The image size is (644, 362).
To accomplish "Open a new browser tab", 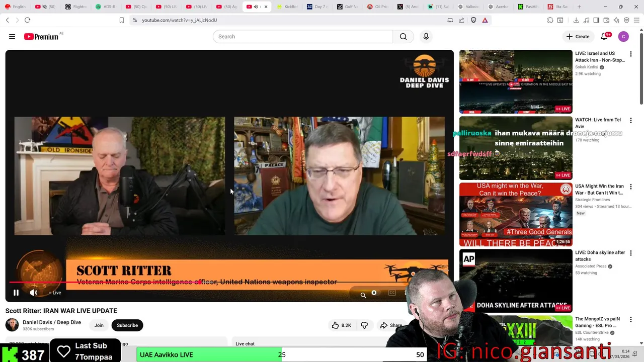I will point(579,7).
